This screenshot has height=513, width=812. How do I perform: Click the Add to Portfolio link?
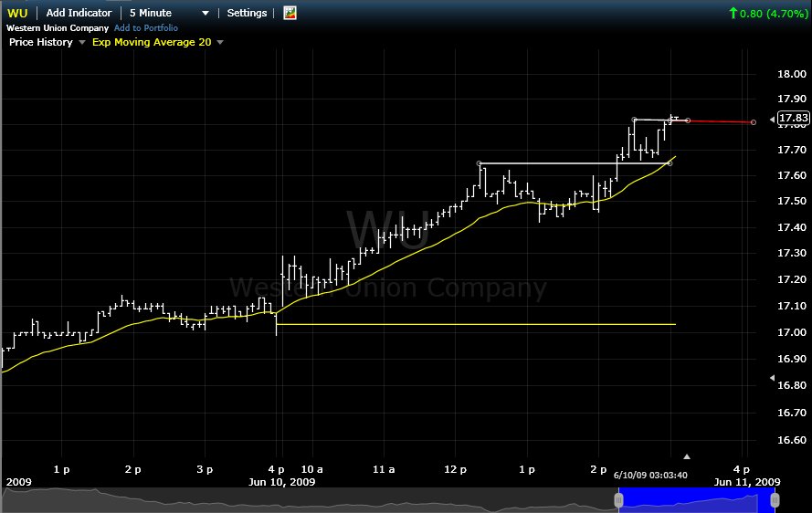click(146, 28)
